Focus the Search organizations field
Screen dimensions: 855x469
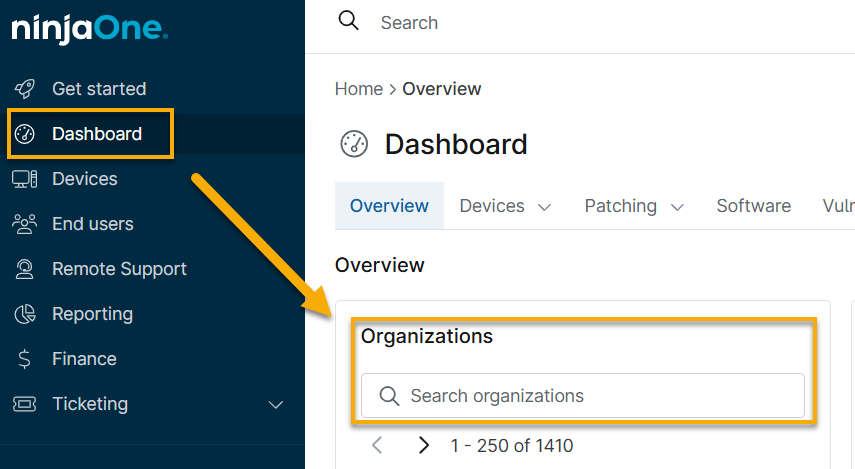(595, 396)
